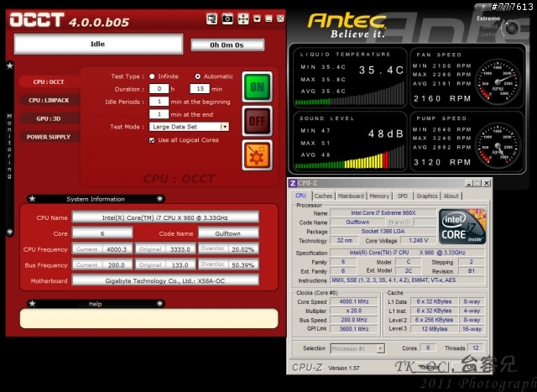Collapse the System Information section
The image size is (537, 392).
click(x=159, y=199)
